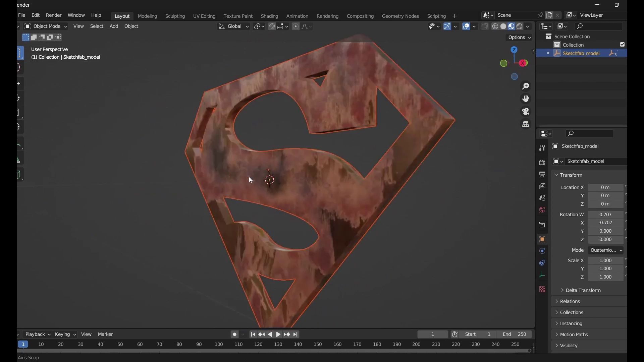644x362 pixels.
Task: Enable material preview viewport shading
Action: coord(512,26)
